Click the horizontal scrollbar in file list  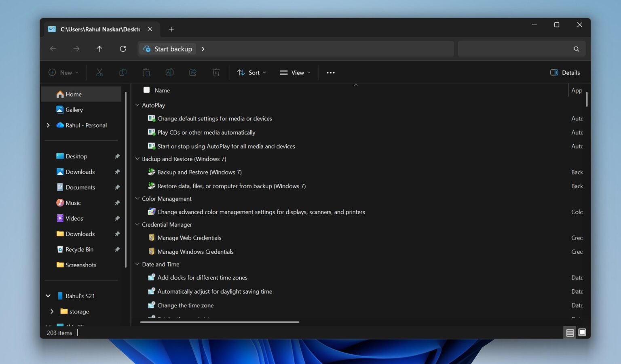[220, 322]
